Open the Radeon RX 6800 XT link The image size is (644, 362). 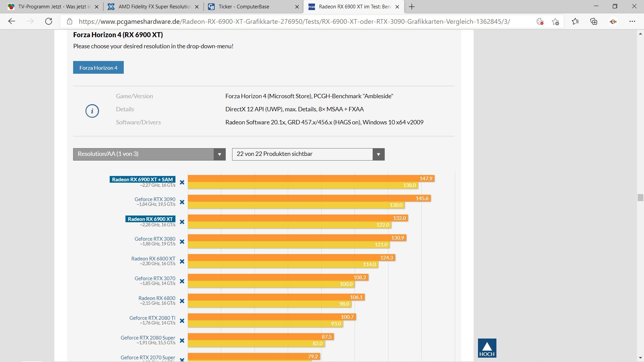pos(153,258)
